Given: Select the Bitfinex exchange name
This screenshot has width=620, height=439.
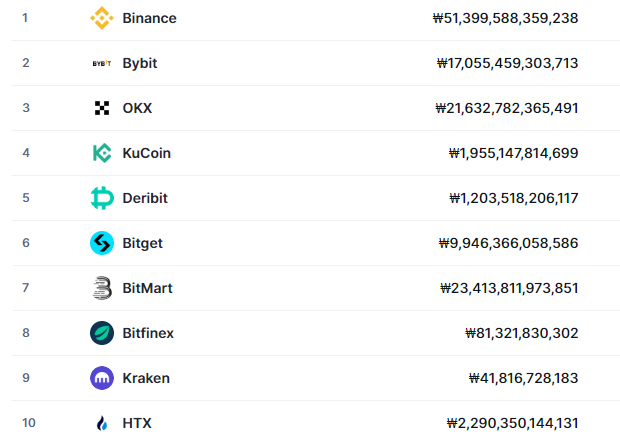Looking at the screenshot, I should coord(148,333).
